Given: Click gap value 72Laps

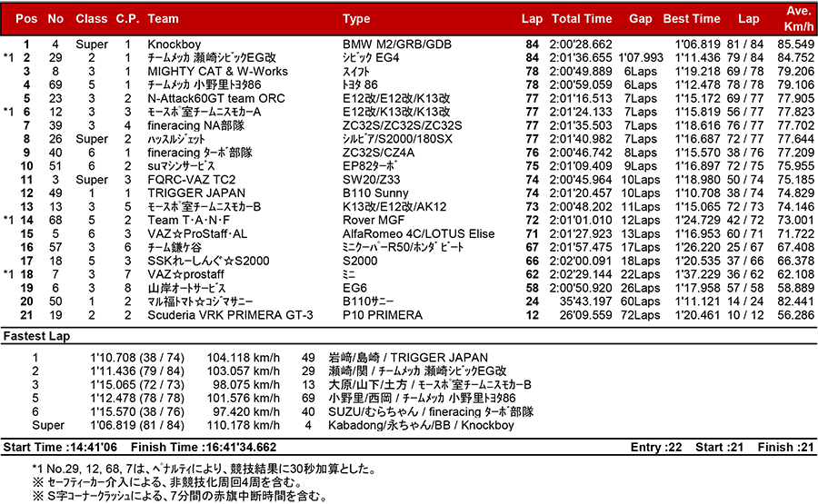Looking at the screenshot, I should (x=640, y=315).
